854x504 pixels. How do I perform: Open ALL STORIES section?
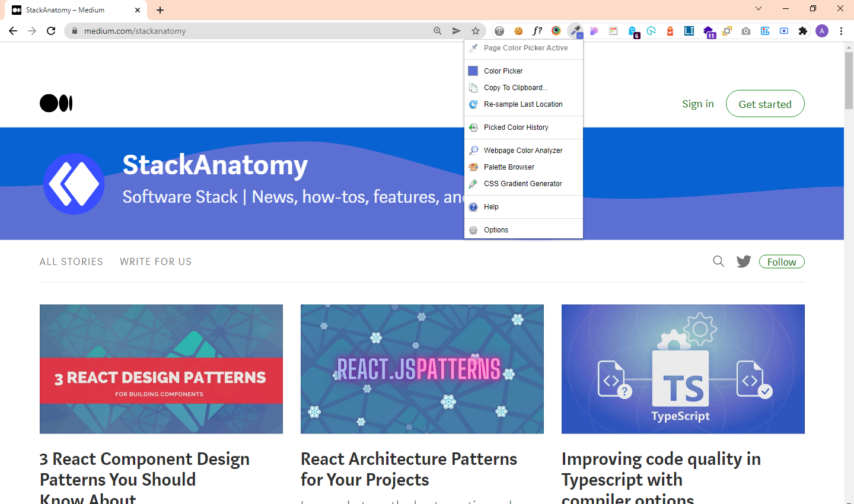(x=71, y=261)
